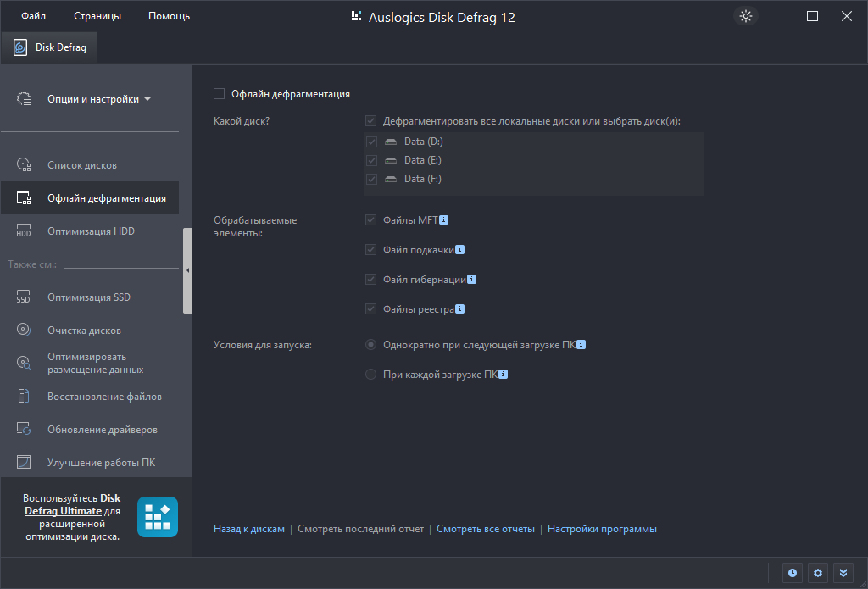Click the Очистка дисков disc icon
868x589 pixels.
(x=24, y=331)
